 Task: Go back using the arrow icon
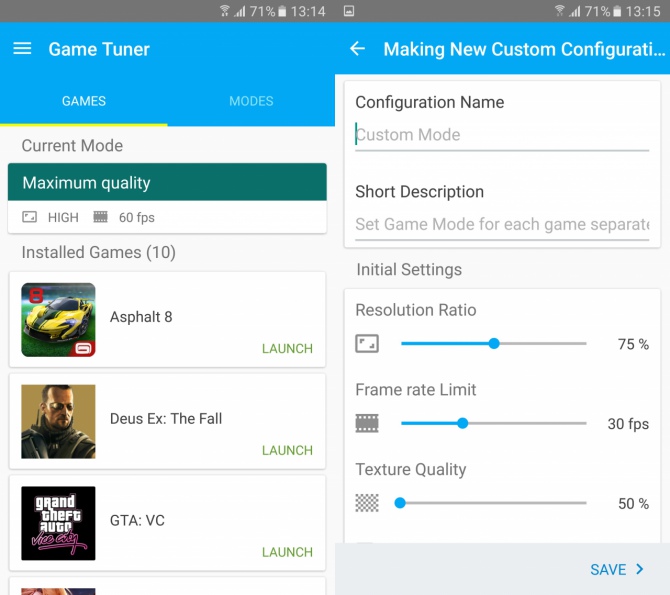[x=357, y=49]
